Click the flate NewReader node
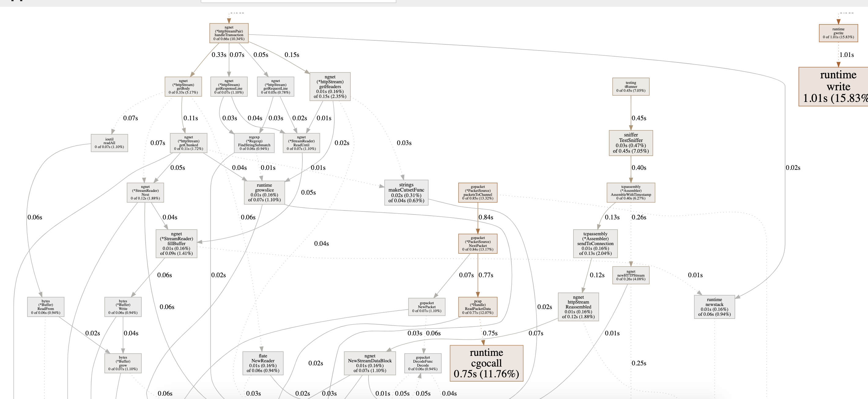The height and width of the screenshot is (399, 868). 263,363
